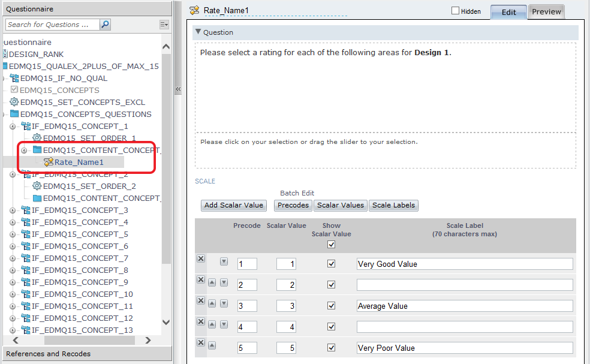The height and width of the screenshot is (364, 590).
Task: Delete scale row with precode 4
Action: 201,322
